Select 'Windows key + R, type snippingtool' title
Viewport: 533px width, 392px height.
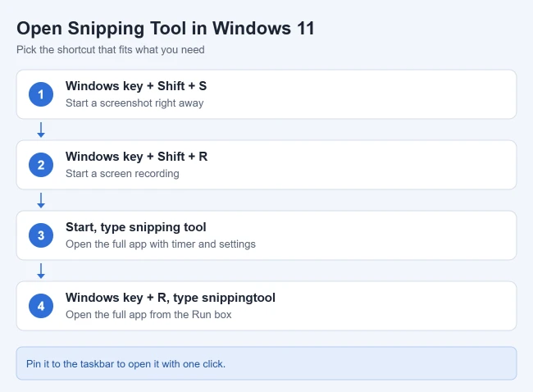171,298
